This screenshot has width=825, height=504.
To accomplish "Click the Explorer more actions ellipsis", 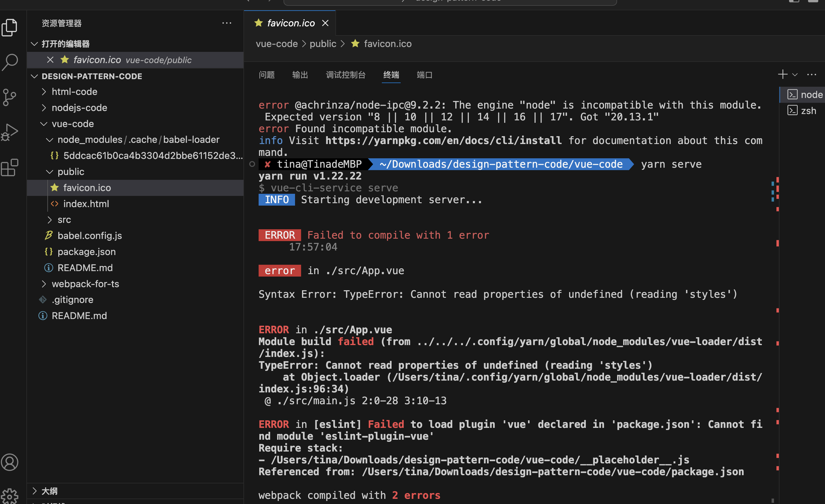I will [x=227, y=23].
